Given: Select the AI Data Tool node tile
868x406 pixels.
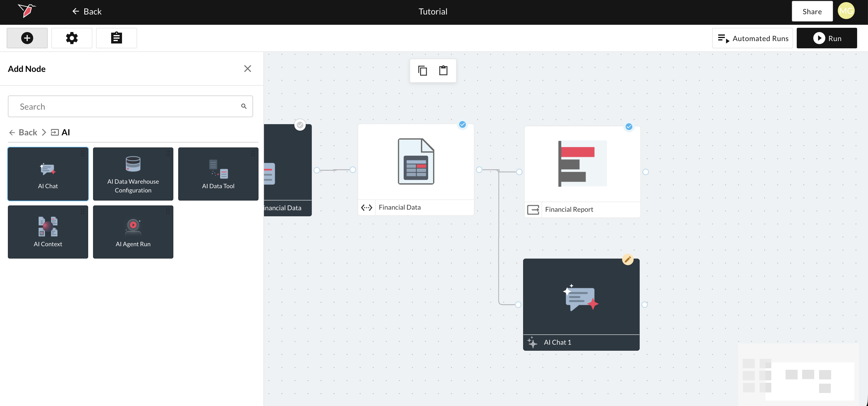Looking at the screenshot, I should pyautogui.click(x=218, y=174).
